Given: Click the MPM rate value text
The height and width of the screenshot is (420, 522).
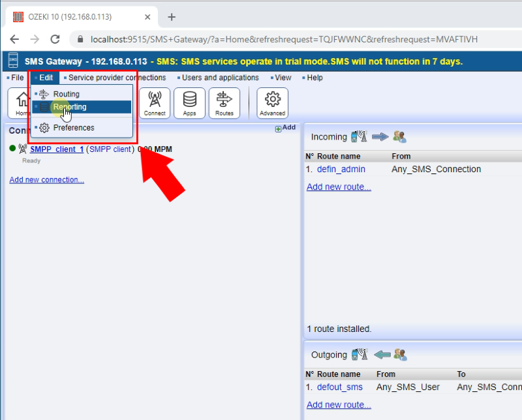Looking at the screenshot, I should pyautogui.click(x=155, y=149).
